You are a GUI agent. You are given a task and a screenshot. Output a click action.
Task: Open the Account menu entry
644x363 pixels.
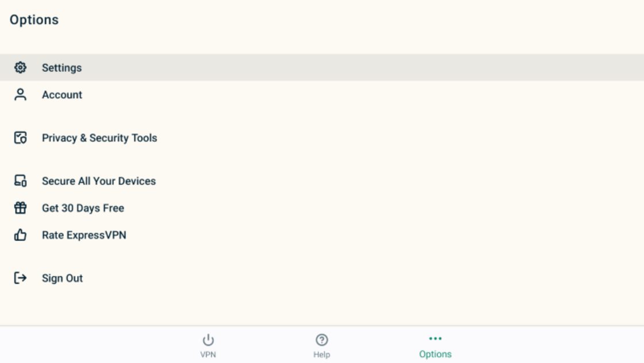[322, 94]
